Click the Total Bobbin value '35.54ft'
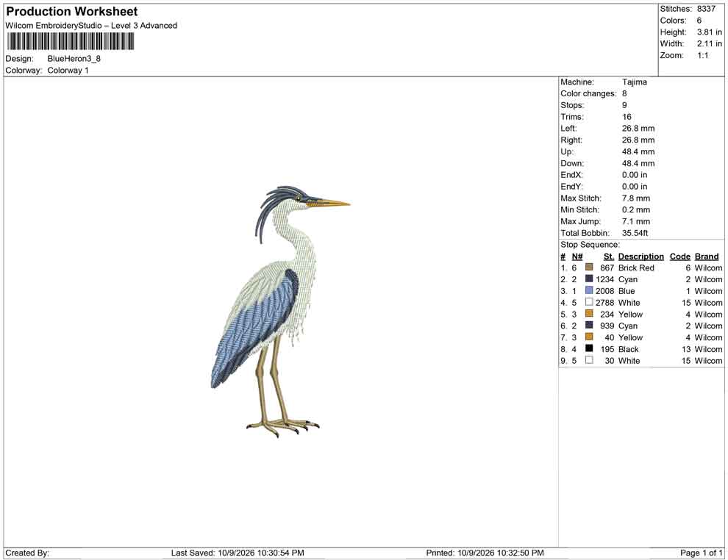728x560 pixels. (x=635, y=233)
